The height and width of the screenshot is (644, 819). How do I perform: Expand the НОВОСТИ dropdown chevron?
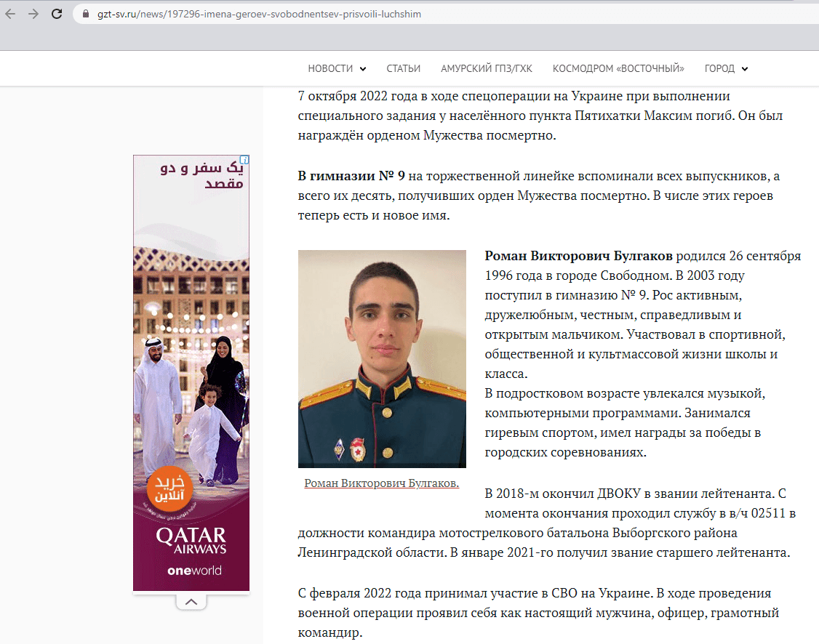[x=362, y=69]
